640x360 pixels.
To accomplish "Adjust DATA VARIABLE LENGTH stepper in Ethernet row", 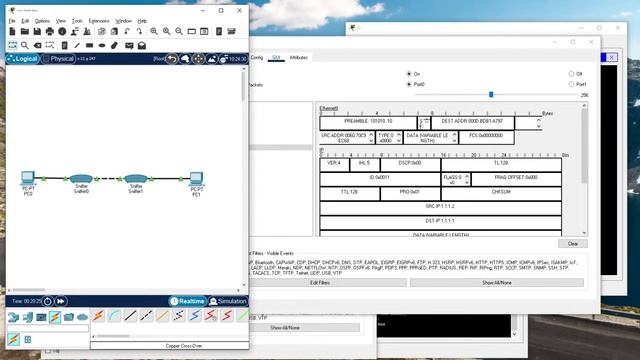I will (454, 138).
